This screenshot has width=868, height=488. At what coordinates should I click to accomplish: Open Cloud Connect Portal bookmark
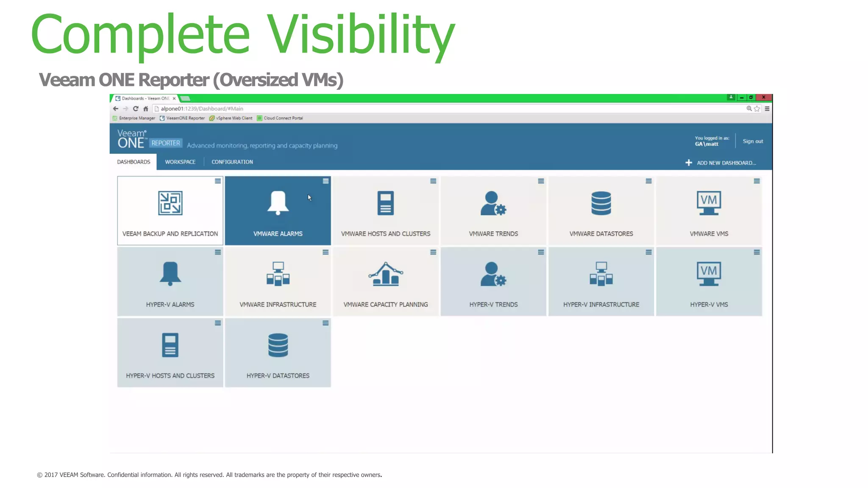[x=280, y=118]
